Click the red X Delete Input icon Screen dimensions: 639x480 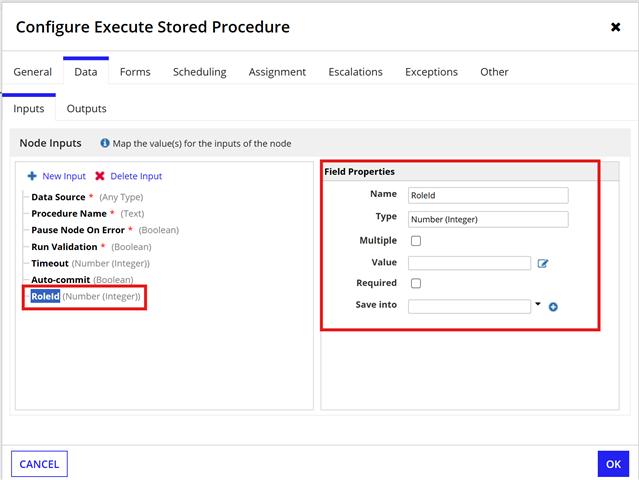99,176
